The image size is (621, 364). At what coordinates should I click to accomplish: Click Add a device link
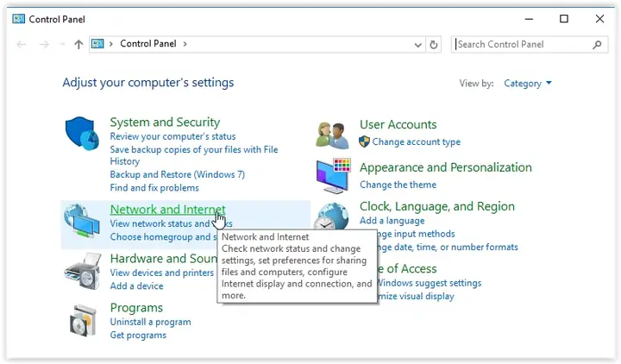pos(136,286)
